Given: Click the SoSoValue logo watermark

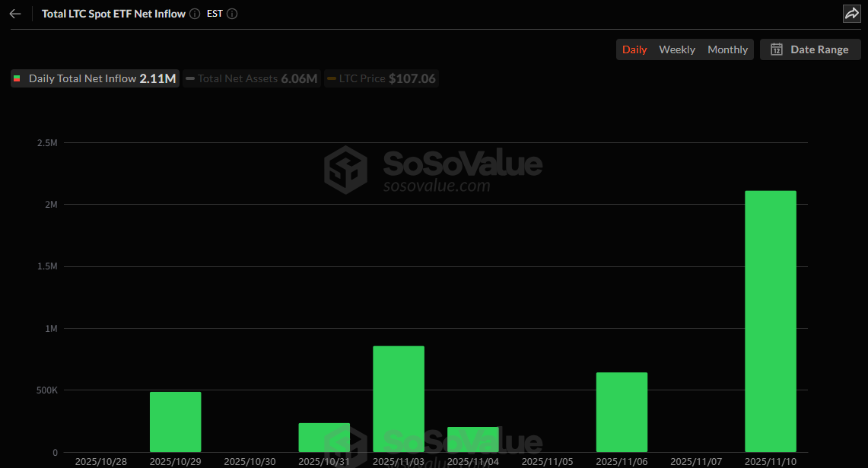Looking at the screenshot, I should pos(346,169).
